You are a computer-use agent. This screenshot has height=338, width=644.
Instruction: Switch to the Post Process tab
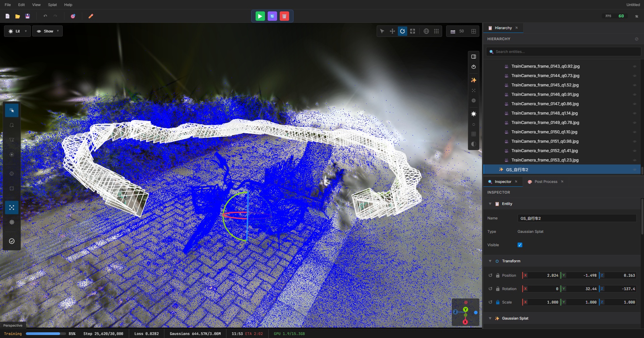(x=545, y=182)
